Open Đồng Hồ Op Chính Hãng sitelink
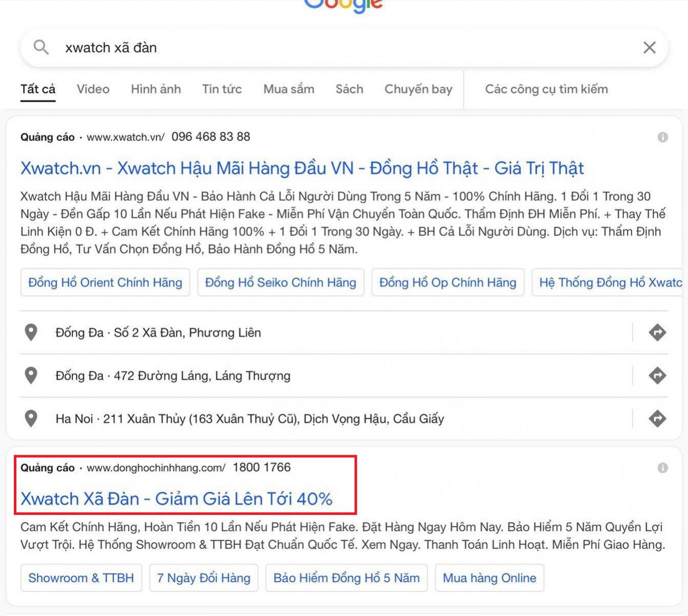688x616 pixels. coord(448,282)
